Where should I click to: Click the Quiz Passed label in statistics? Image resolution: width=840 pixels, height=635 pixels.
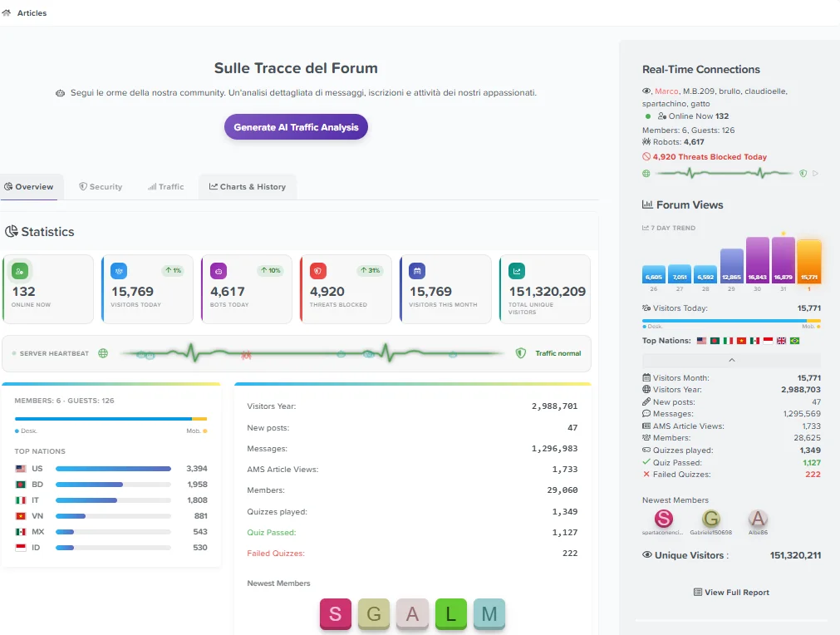272,533
